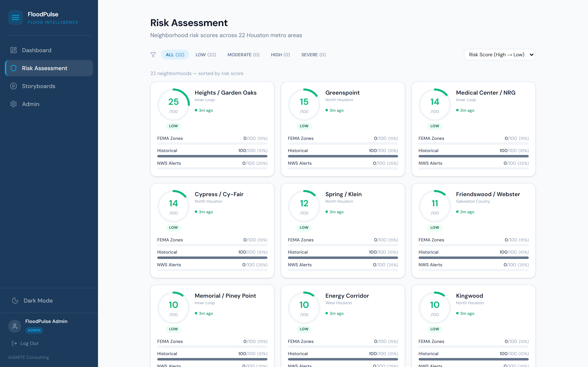Click the Admin gear icon
Viewport: 588px width, 367px height.
tap(13, 104)
